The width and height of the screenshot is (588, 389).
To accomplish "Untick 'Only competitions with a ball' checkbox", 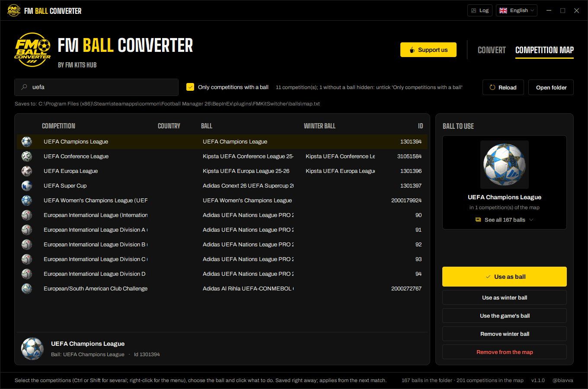I will pyautogui.click(x=190, y=87).
